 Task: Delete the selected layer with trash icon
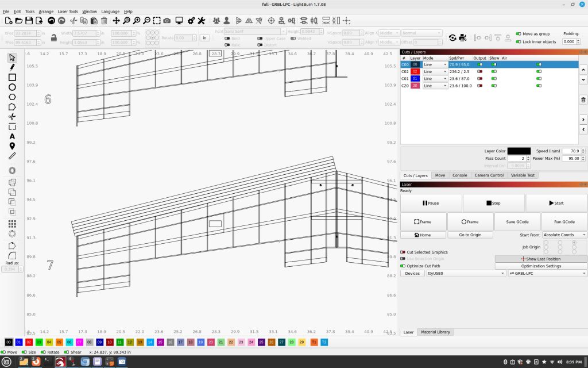click(583, 100)
